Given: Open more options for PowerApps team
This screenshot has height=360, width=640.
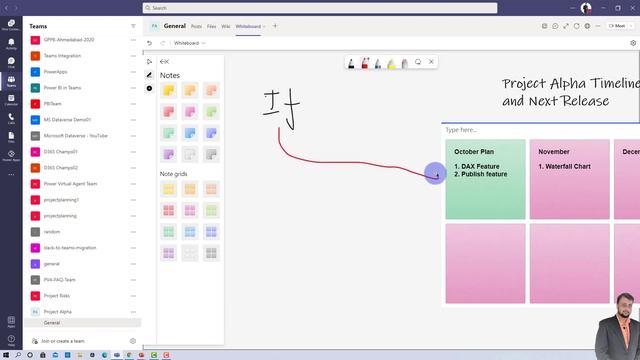Looking at the screenshot, I should 133,72.
